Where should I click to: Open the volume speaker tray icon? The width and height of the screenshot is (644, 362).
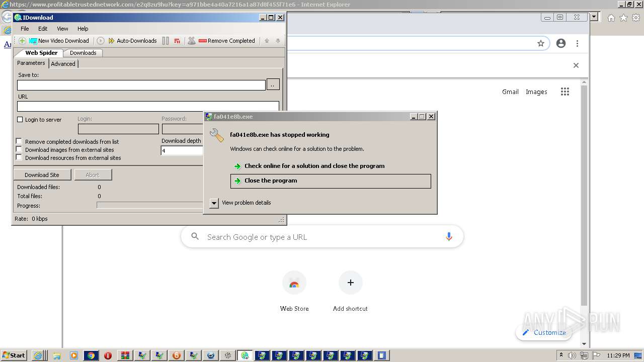pos(572,355)
